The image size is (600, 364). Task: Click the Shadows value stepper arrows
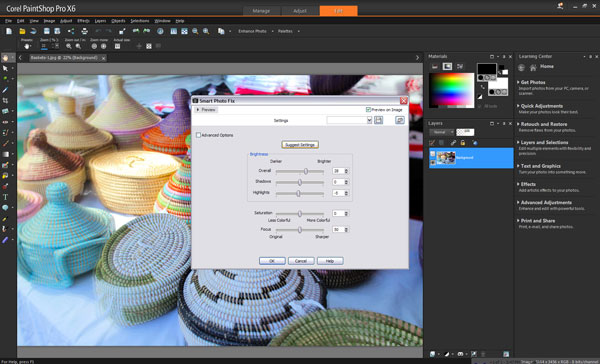point(346,182)
